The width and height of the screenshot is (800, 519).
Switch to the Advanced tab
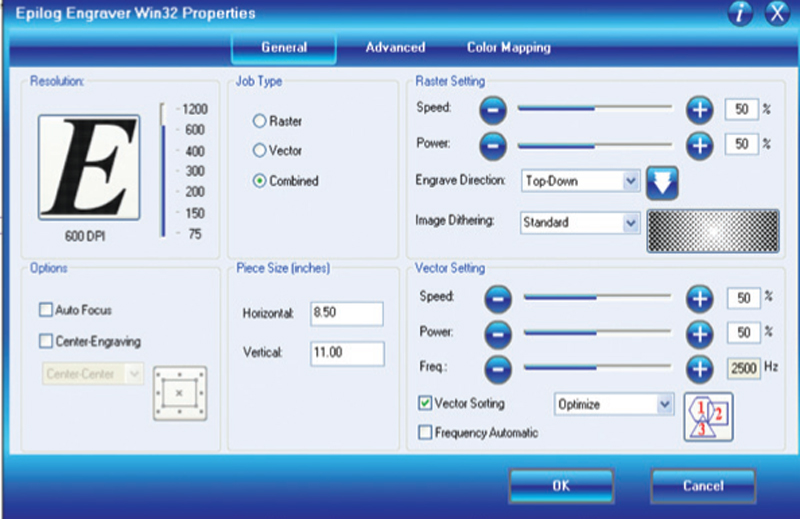(395, 47)
